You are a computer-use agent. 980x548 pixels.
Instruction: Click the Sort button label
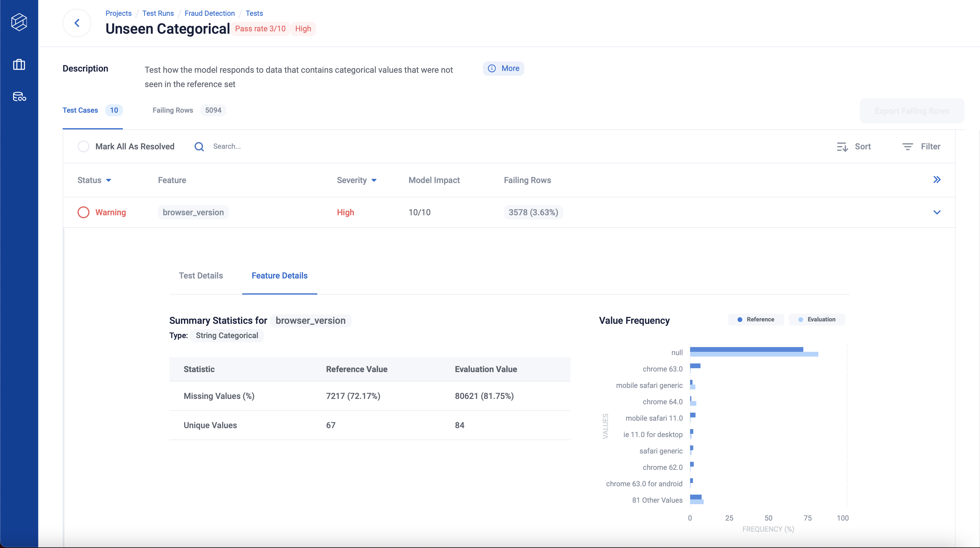click(863, 147)
